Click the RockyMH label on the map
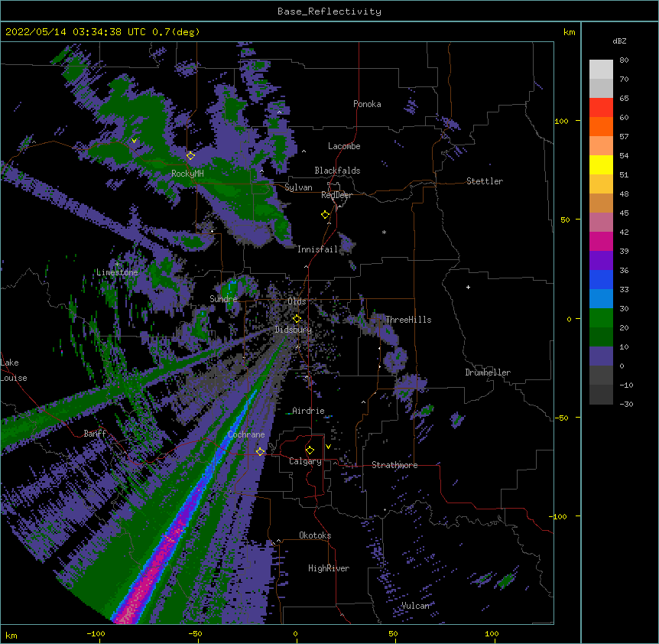Viewport: 659px width, 644px height. coord(187,174)
